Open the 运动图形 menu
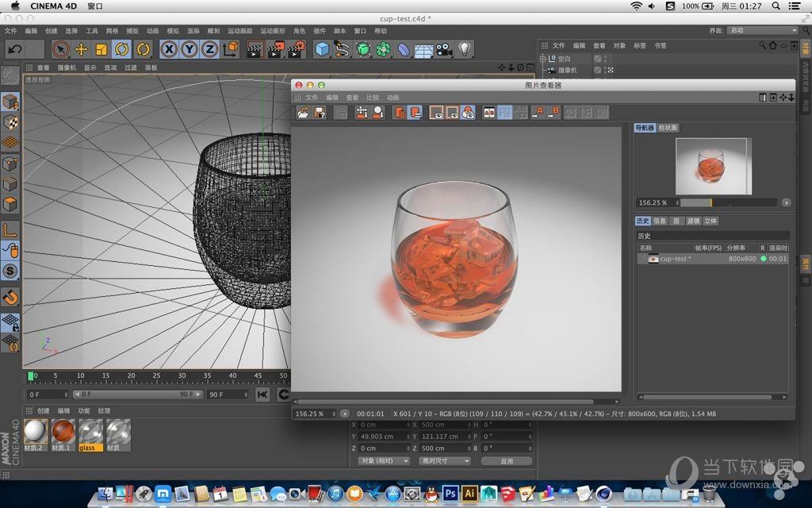 [x=273, y=31]
